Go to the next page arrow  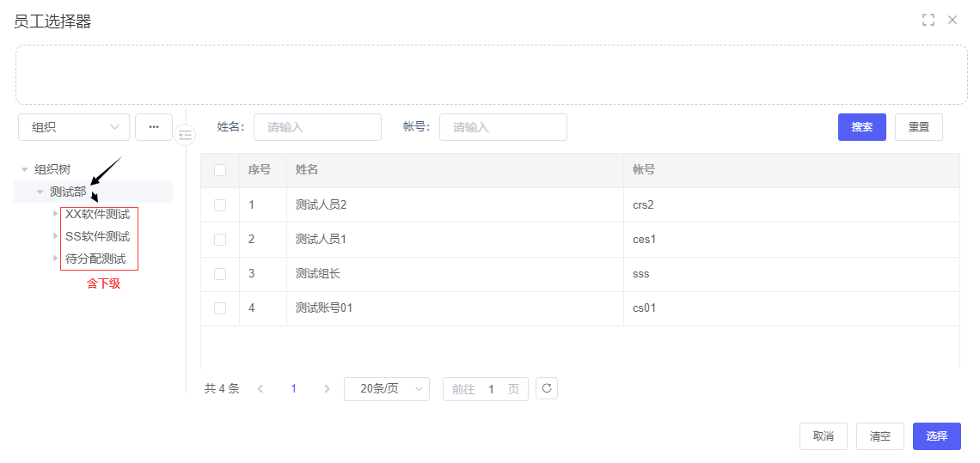tap(326, 389)
